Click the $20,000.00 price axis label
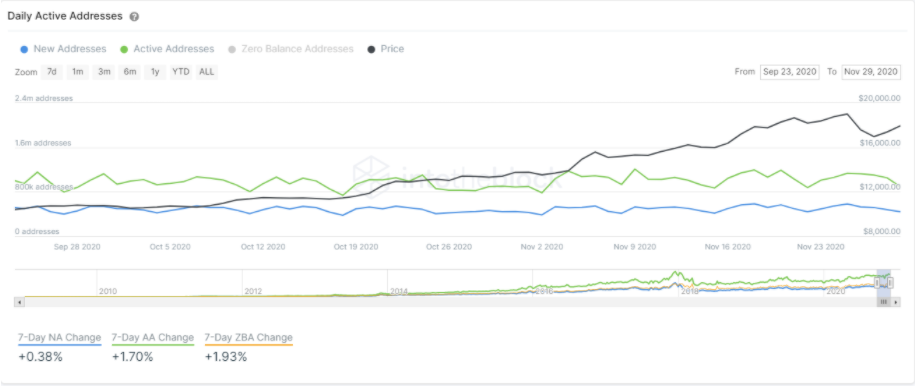The width and height of the screenshot is (917, 386). coord(879,98)
